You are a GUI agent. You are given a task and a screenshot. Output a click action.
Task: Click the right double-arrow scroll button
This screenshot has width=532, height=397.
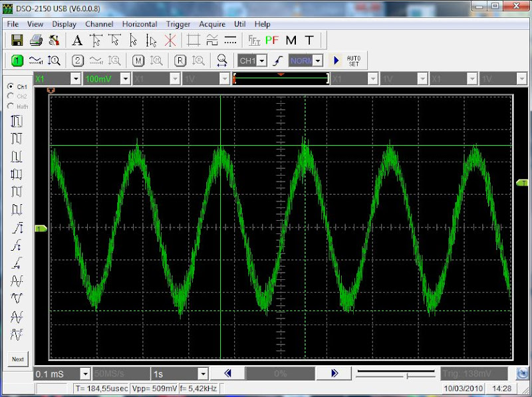pos(334,374)
